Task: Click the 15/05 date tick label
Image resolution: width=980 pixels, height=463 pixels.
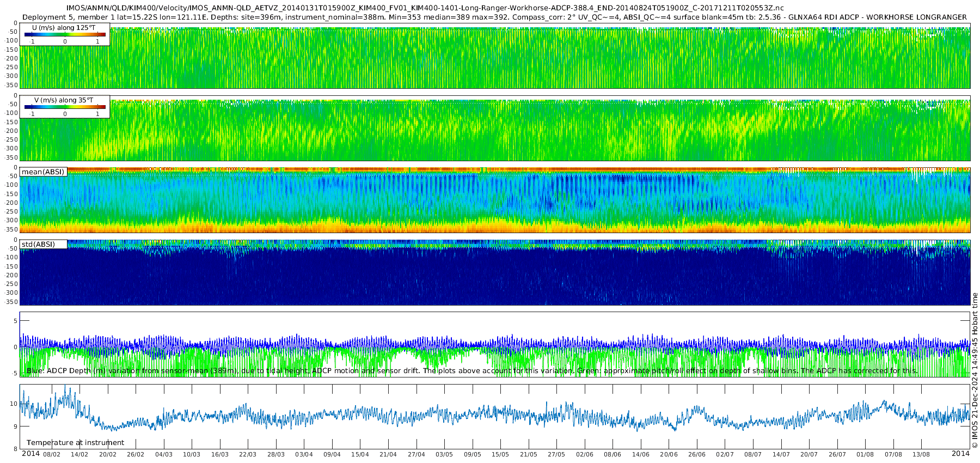Action: click(500, 454)
